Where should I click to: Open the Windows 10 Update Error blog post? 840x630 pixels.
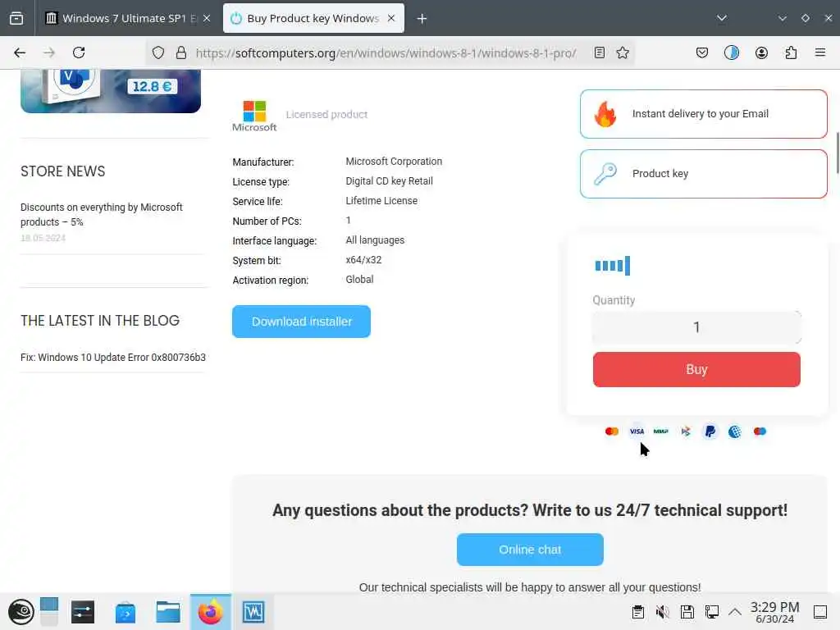(x=113, y=358)
